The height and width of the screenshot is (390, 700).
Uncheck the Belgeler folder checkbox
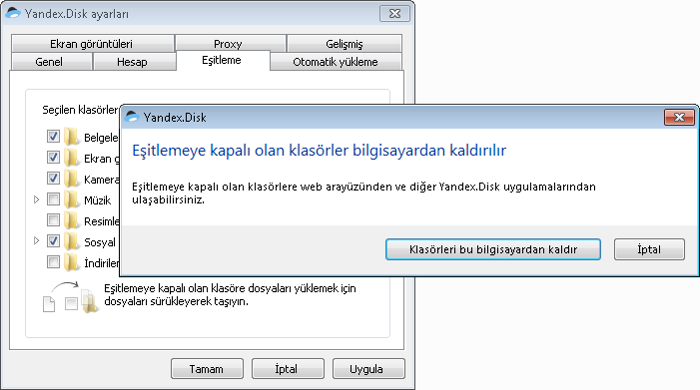53,136
